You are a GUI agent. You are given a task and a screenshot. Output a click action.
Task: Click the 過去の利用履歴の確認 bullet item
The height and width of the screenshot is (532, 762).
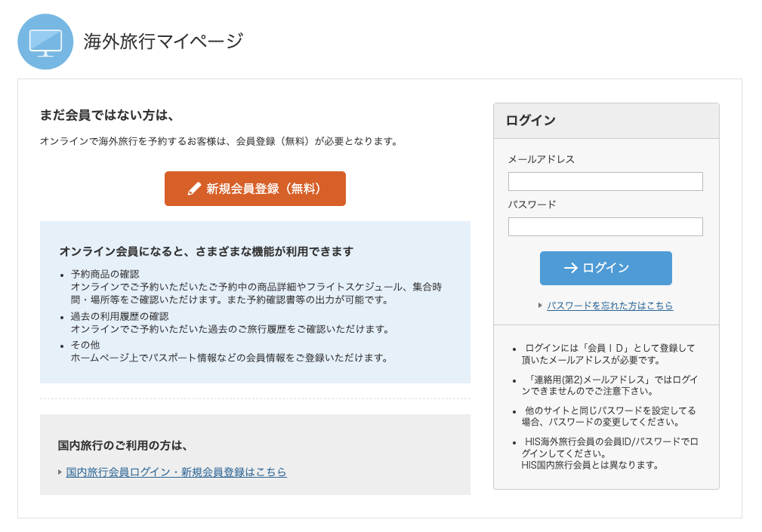click(x=119, y=316)
